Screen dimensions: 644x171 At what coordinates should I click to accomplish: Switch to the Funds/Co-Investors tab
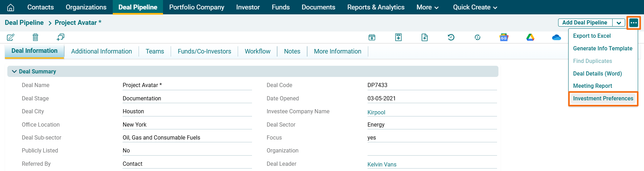pyautogui.click(x=204, y=51)
